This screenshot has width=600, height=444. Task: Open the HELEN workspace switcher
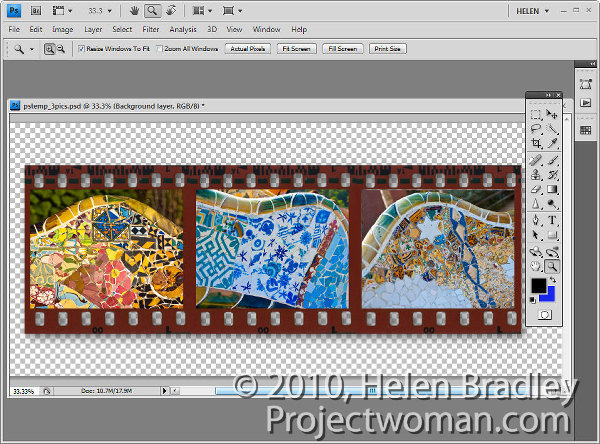coord(532,11)
